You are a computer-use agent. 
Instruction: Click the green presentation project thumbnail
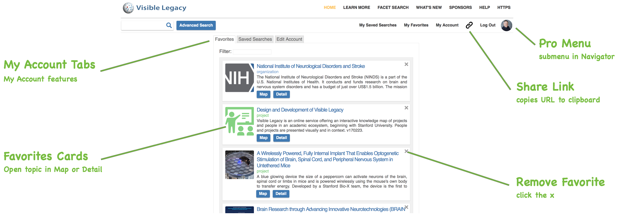[x=239, y=121]
